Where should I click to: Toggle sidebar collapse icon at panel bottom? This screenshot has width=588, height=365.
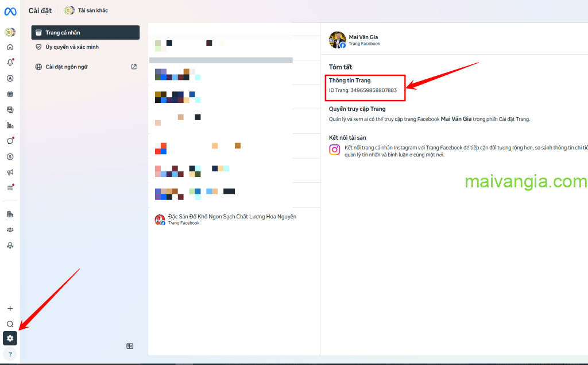tap(130, 346)
